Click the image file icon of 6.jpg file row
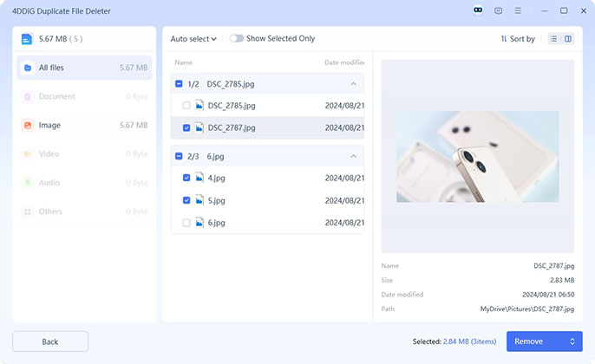Viewport: 595px width, 364px height. (199, 222)
